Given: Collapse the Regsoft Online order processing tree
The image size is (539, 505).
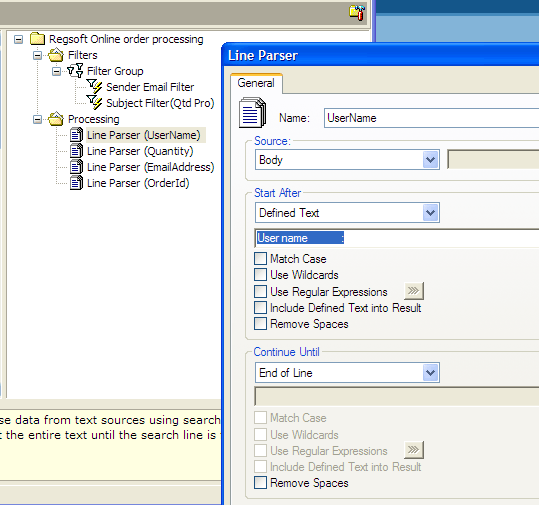Looking at the screenshot, I should tap(18, 39).
